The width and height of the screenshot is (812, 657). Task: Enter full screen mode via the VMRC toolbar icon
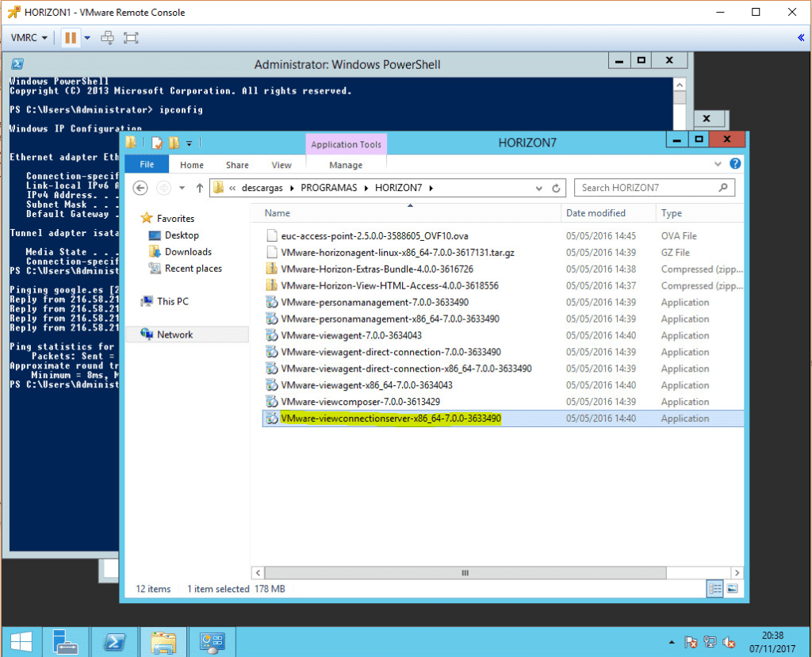[x=131, y=37]
